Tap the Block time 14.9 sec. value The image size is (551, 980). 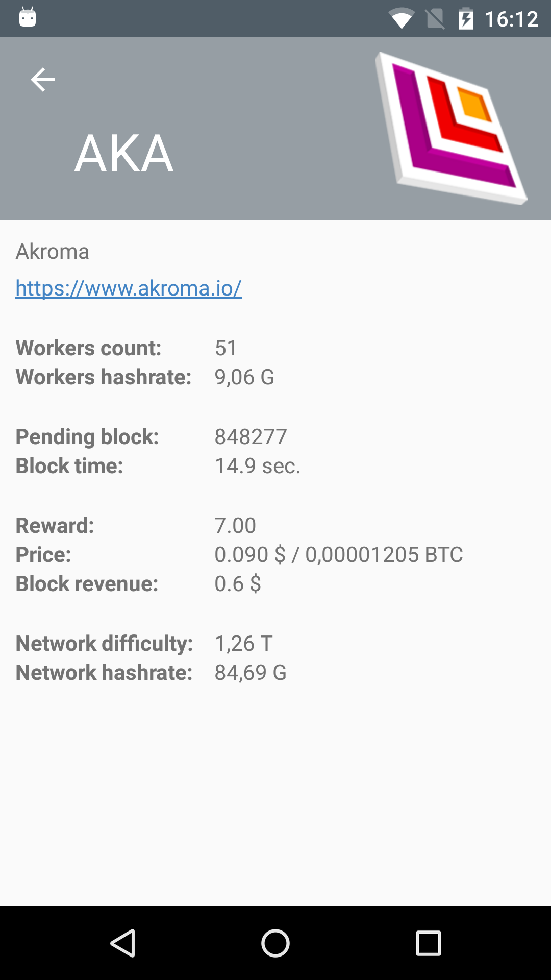257,466
